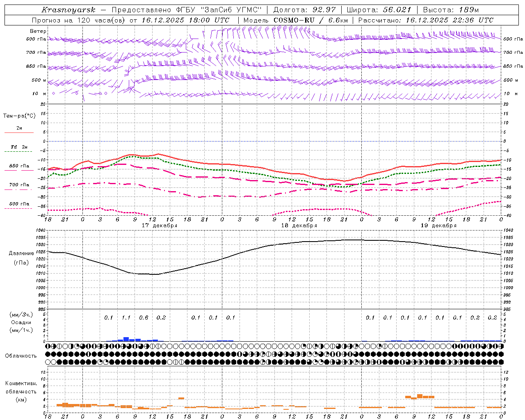This screenshot has width=525, height=420.
Task: Click the 'Давление' pressure panel label
Action: 21,253
